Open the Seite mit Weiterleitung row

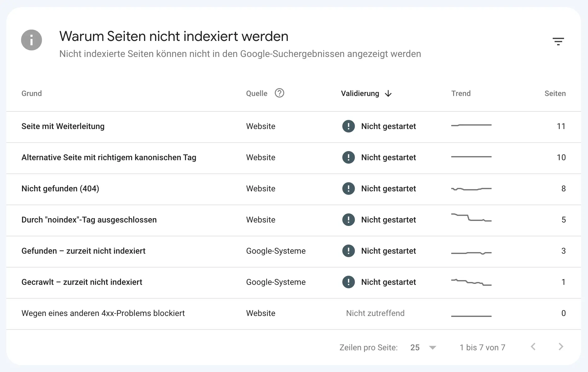294,127
